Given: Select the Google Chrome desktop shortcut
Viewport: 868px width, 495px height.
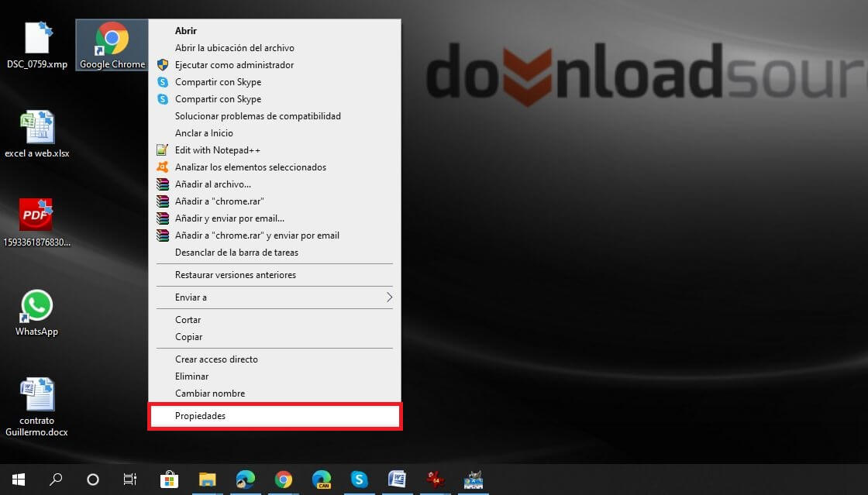Looking at the screenshot, I should pyautogui.click(x=112, y=46).
